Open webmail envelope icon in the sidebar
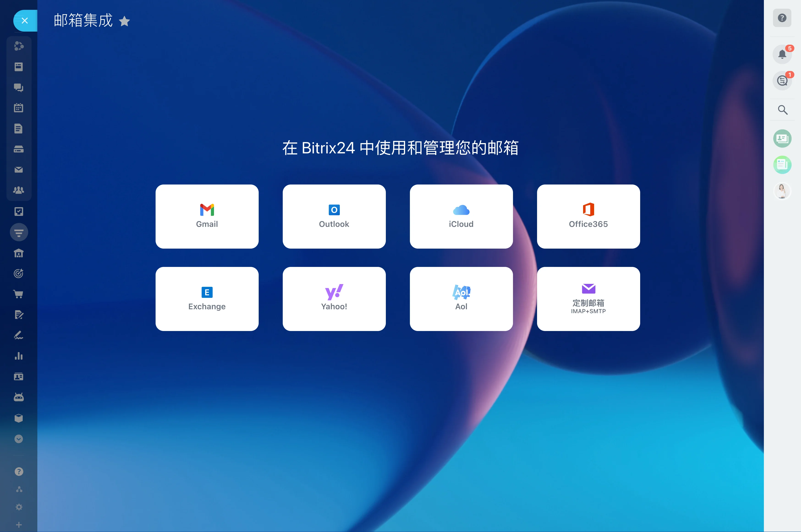 pos(19,170)
